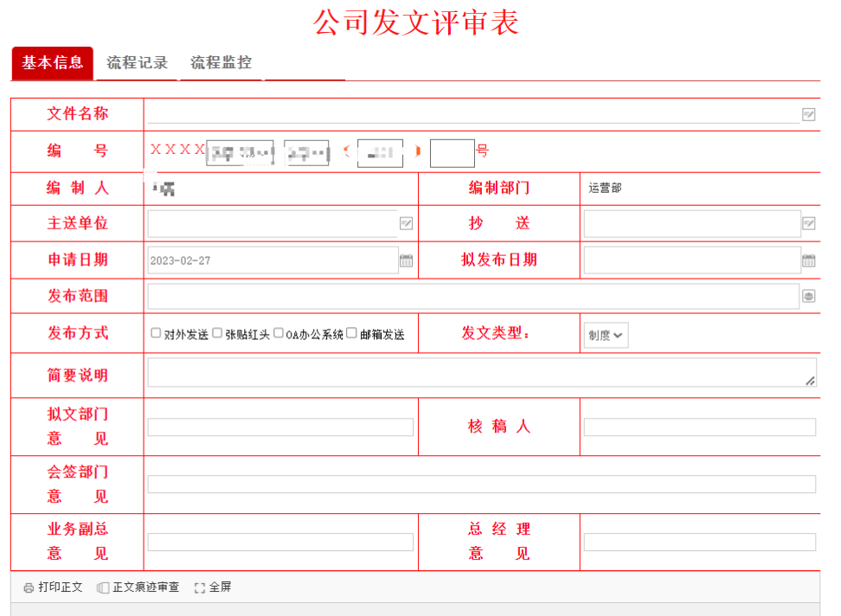Click the 主送单位 input field
This screenshot has width=841, height=616.
(273, 223)
